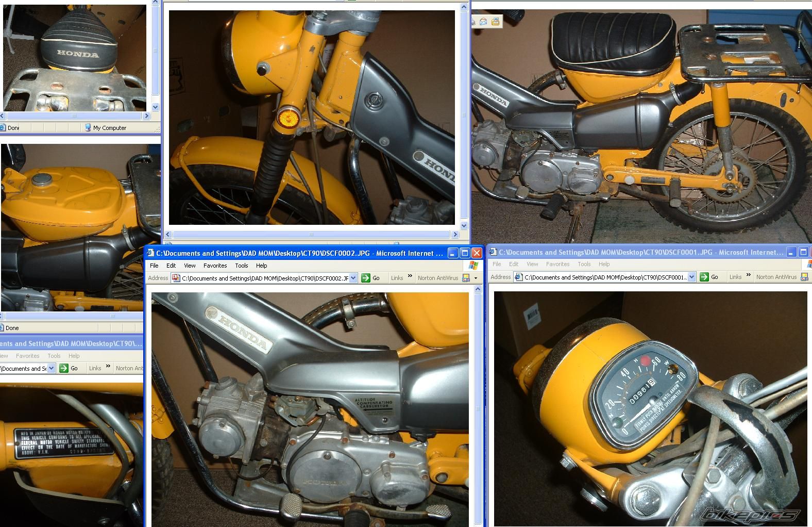Click Norton AntiVirus icon in DSCF0001 toolbar
The width and height of the screenshot is (812, 527).
pyautogui.click(x=805, y=277)
